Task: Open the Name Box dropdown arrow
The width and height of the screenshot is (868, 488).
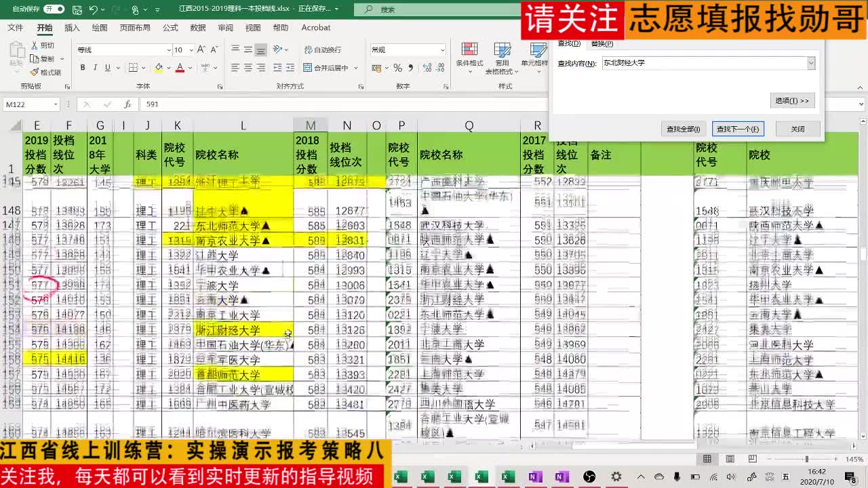Action: (x=55, y=104)
